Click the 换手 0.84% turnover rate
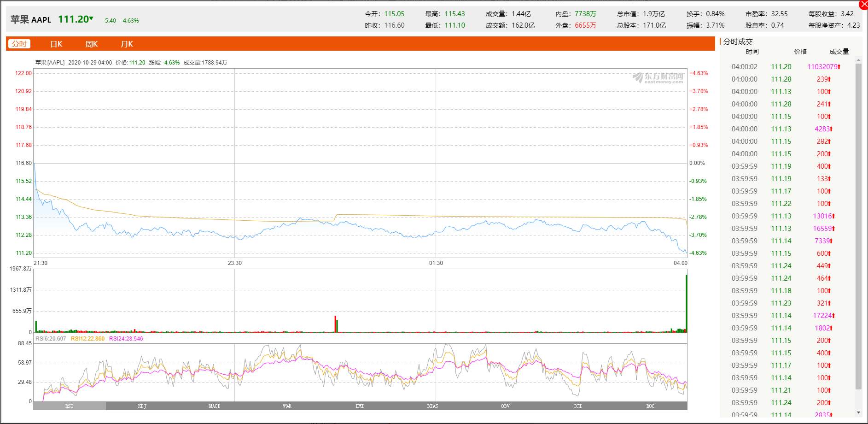868x424 pixels. [x=705, y=14]
